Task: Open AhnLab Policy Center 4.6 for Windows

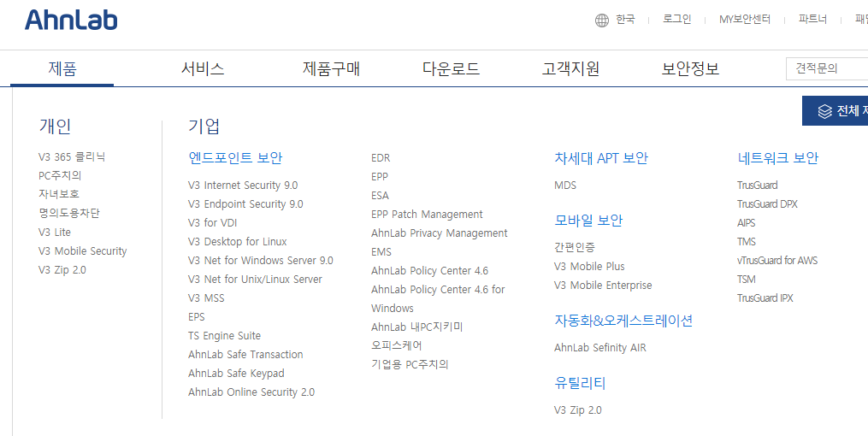Action: pos(438,298)
